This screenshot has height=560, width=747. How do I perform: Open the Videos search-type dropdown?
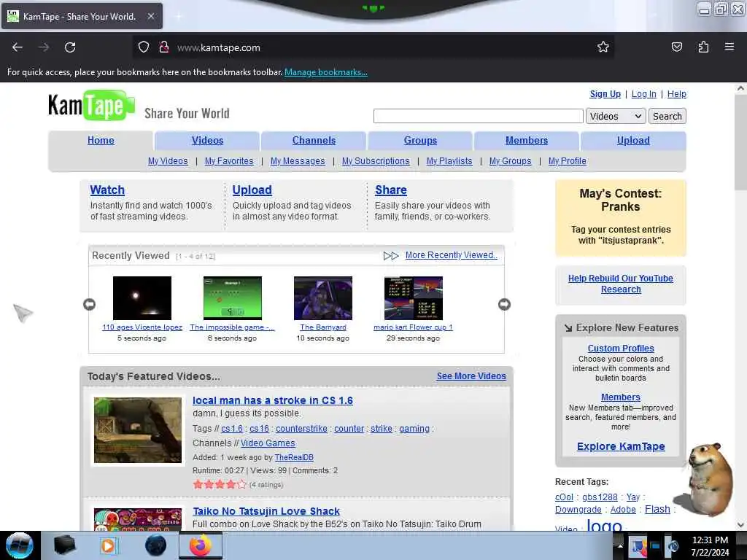(616, 116)
